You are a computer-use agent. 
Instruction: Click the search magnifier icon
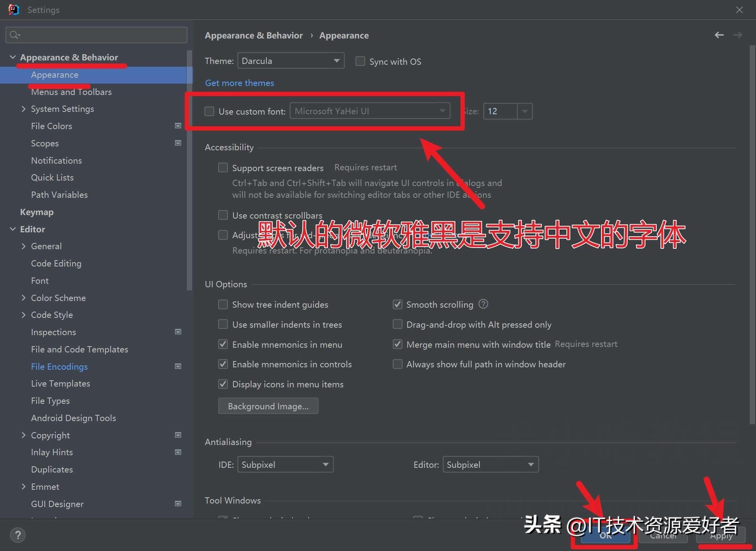[x=15, y=35]
